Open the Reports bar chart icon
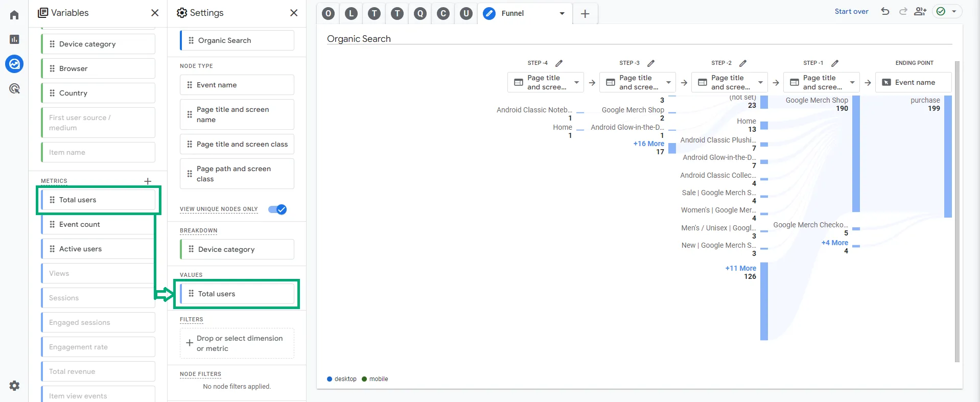The width and height of the screenshot is (980, 402). (14, 39)
